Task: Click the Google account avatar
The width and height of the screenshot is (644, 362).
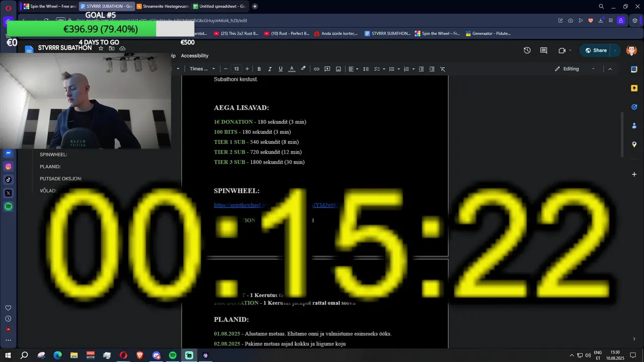Action: (x=631, y=50)
